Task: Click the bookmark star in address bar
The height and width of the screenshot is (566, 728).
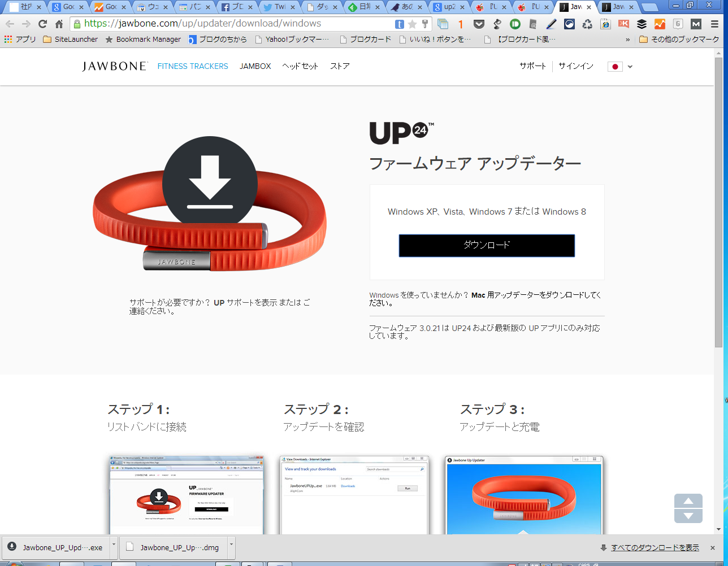Action: [x=412, y=24]
